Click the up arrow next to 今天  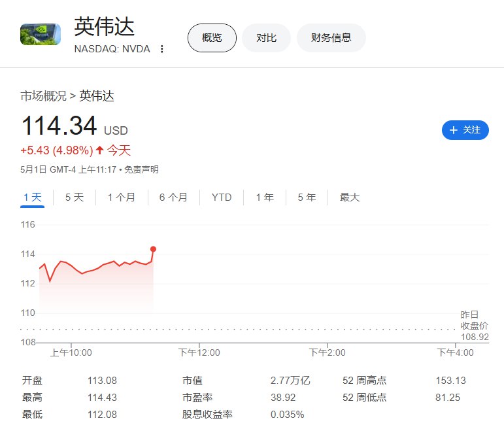pyautogui.click(x=99, y=150)
